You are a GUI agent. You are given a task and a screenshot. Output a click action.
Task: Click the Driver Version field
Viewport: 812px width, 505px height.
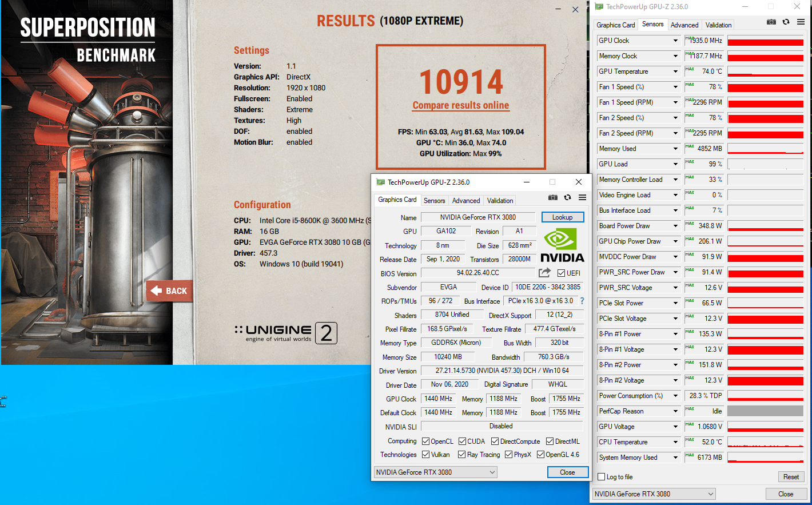[x=502, y=371]
